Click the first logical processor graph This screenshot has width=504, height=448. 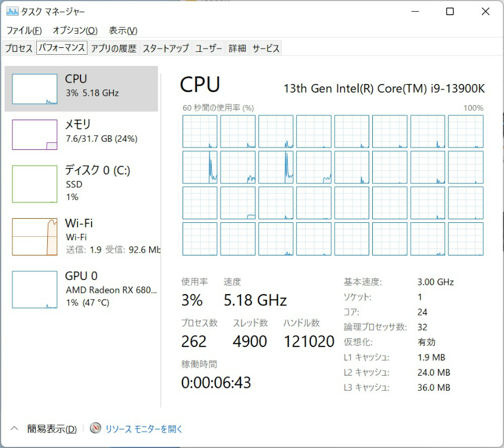pos(199,131)
